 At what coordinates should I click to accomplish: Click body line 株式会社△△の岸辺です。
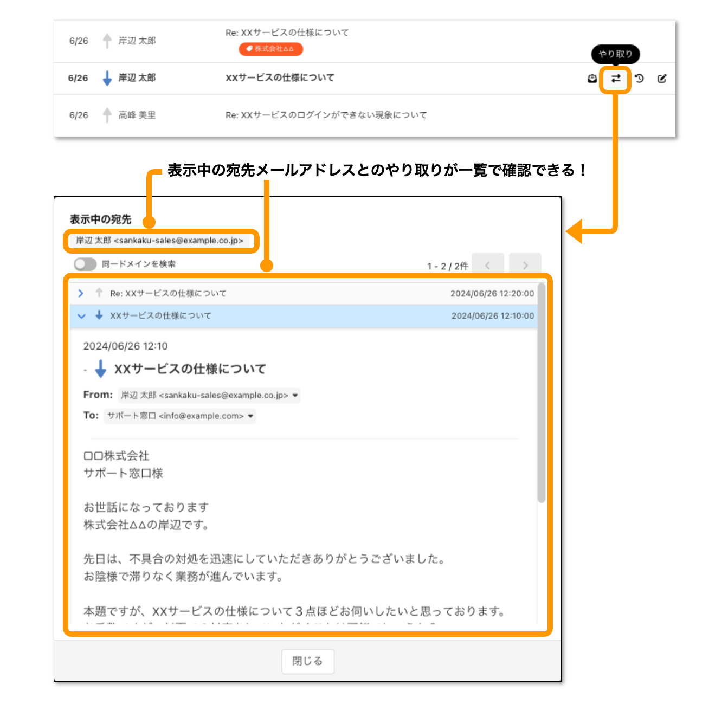click(x=146, y=525)
